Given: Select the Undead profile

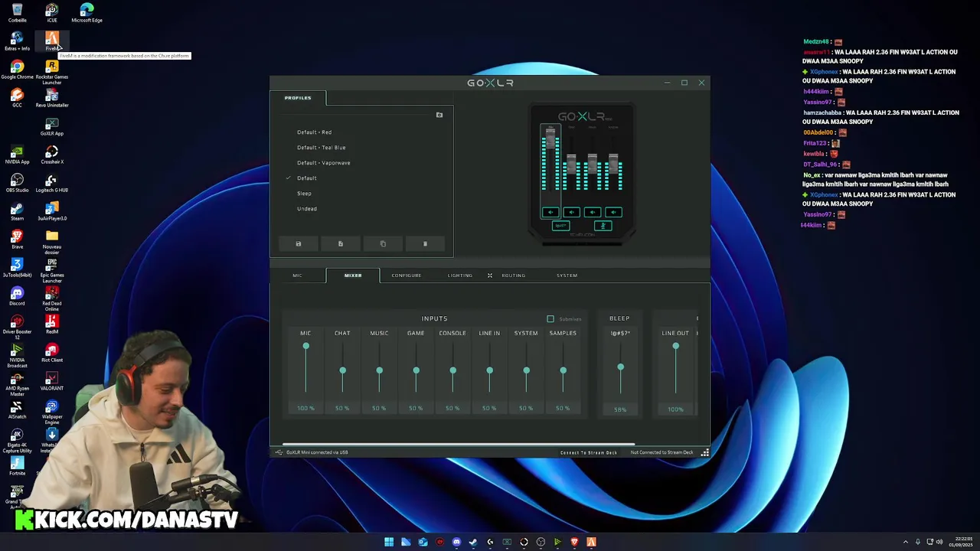Looking at the screenshot, I should click(307, 209).
